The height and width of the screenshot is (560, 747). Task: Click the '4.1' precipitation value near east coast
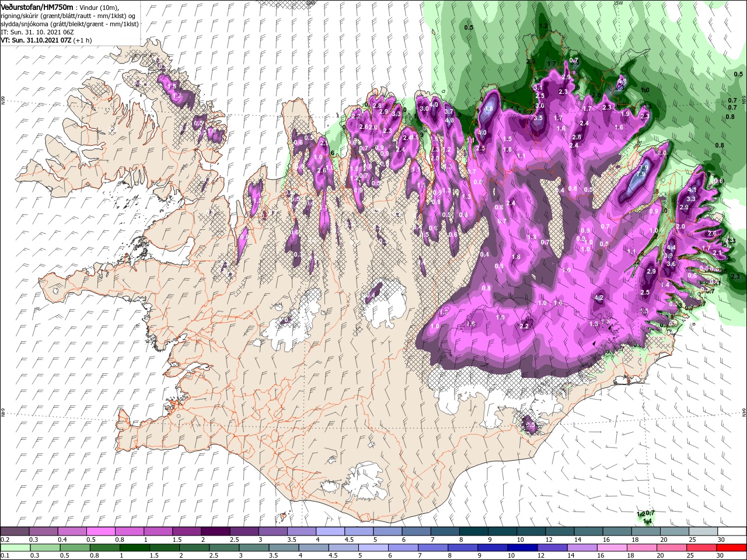tap(693, 190)
